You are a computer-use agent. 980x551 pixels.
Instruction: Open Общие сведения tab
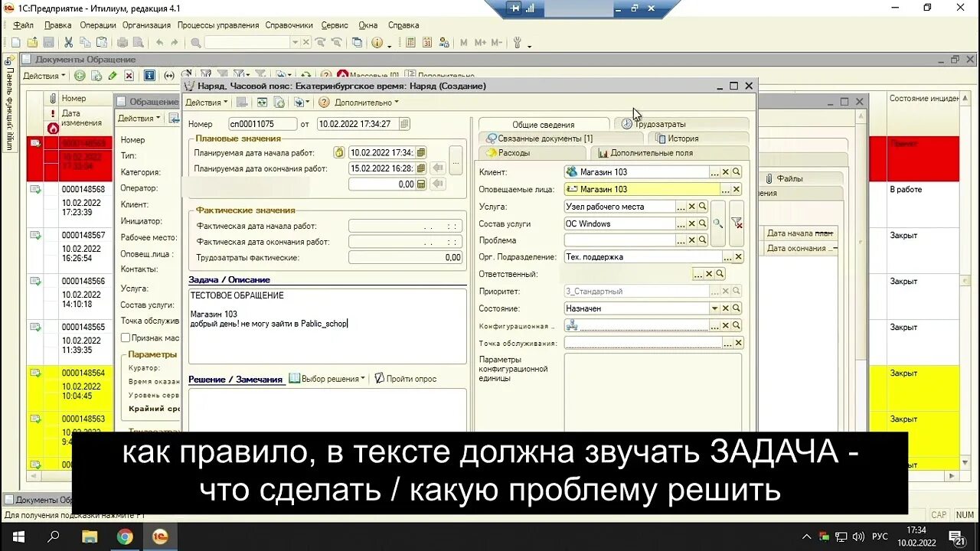(544, 125)
